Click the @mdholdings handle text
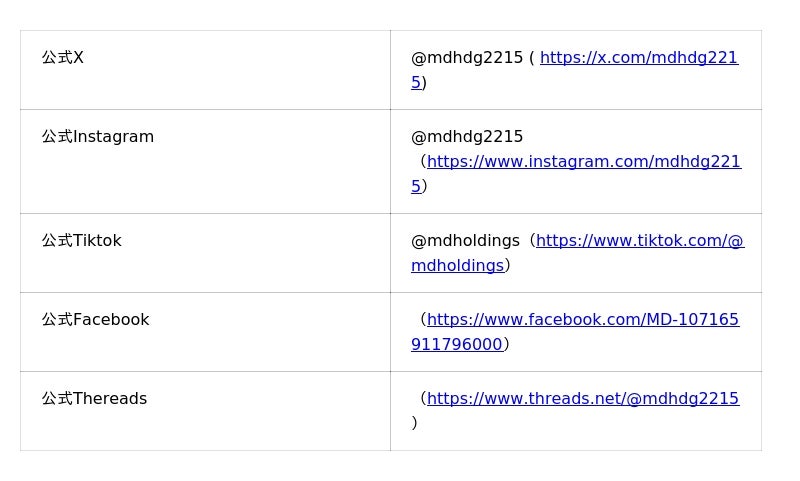The width and height of the screenshot is (800, 481). pos(465,241)
